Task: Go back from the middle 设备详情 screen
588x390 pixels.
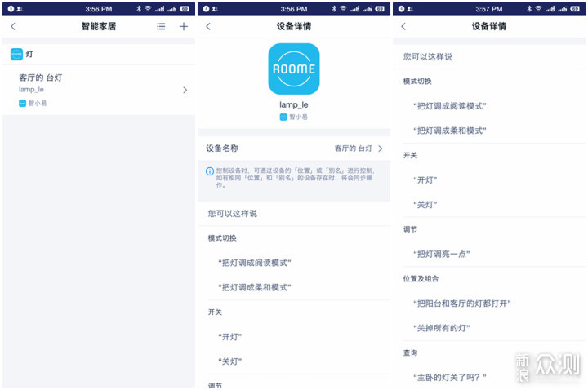Action: [x=207, y=26]
